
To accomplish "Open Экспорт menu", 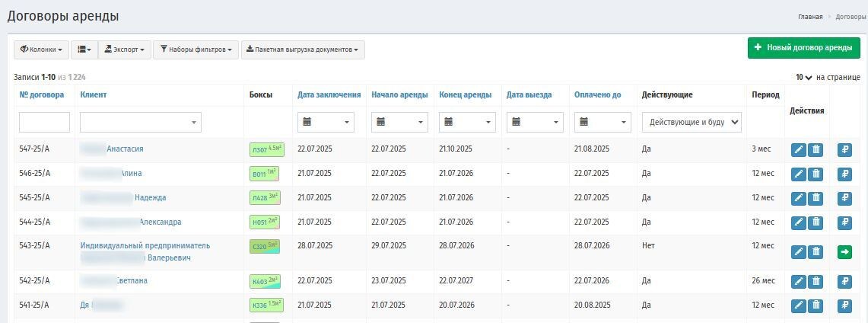I will [125, 50].
